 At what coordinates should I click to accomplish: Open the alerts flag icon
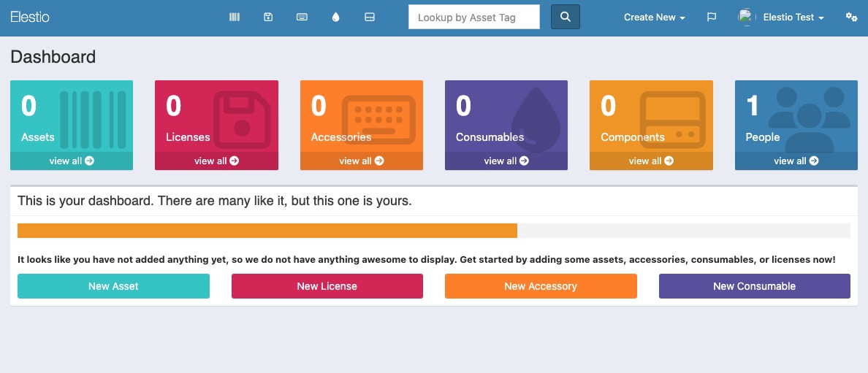tap(712, 17)
